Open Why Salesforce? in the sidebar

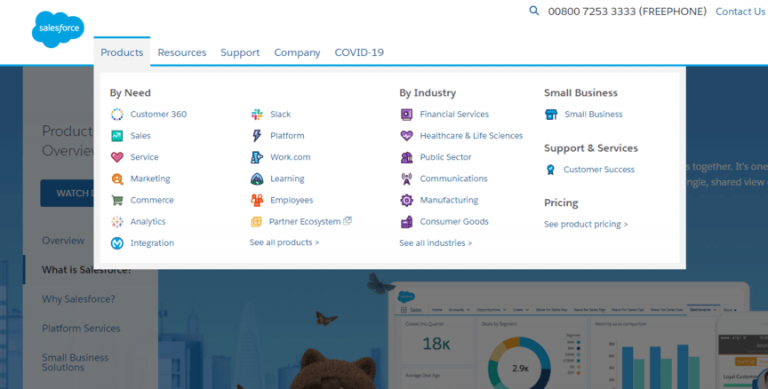click(78, 299)
